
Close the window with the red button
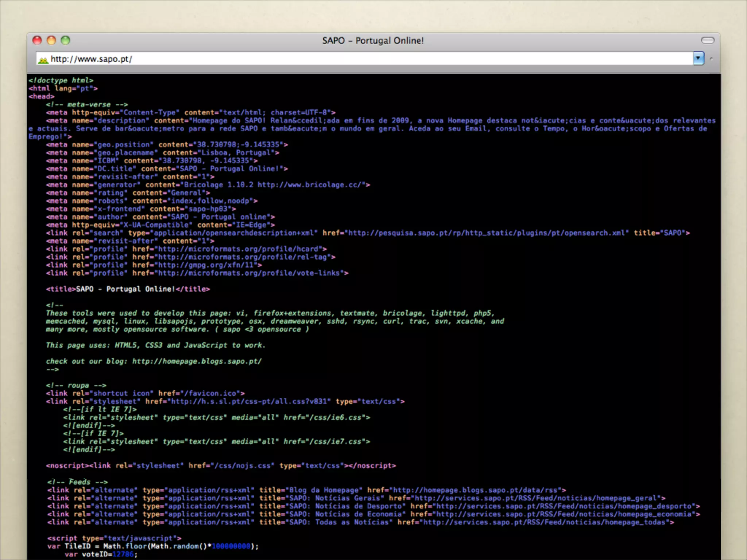point(37,40)
